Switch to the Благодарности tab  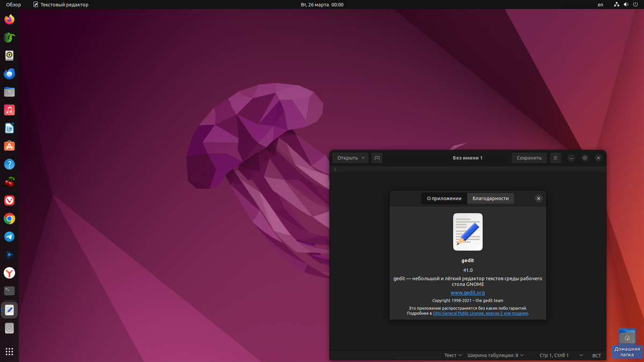(490, 198)
